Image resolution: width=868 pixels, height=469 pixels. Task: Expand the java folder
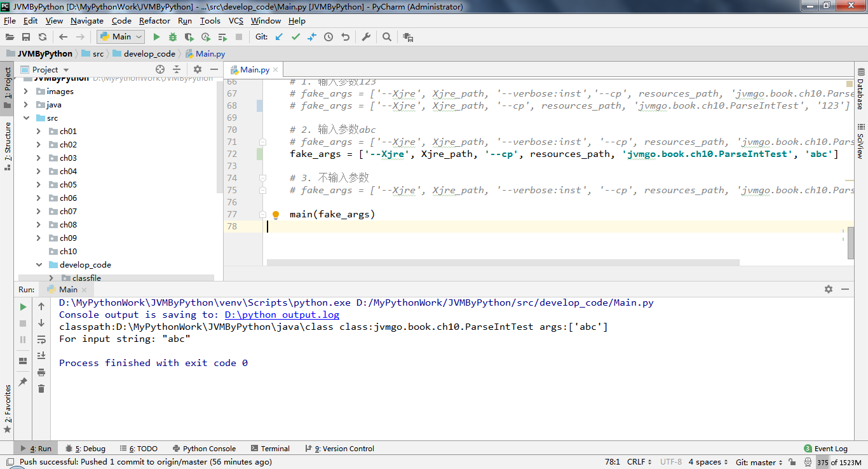click(26, 105)
